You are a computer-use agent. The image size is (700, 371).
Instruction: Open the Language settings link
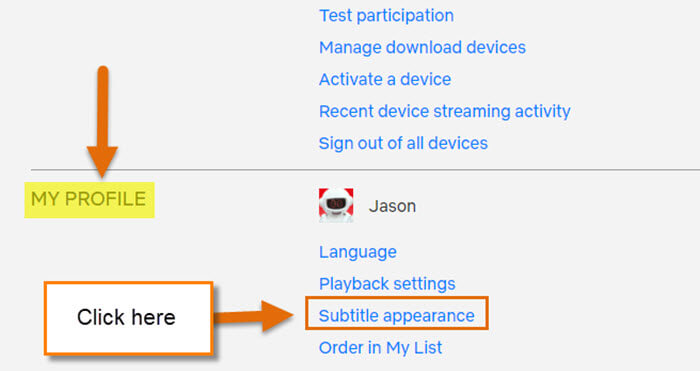point(358,253)
